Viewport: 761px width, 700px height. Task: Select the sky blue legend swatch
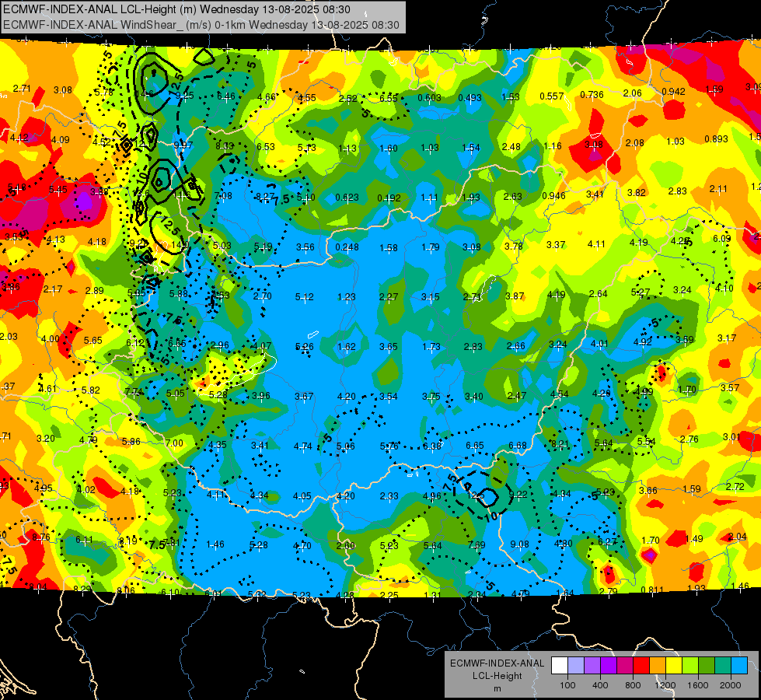tap(739, 666)
